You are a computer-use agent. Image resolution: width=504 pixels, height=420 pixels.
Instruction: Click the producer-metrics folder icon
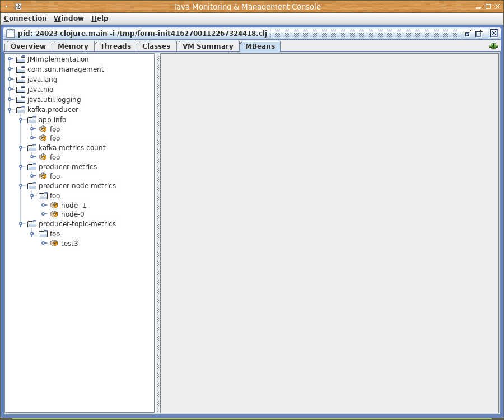[32, 167]
